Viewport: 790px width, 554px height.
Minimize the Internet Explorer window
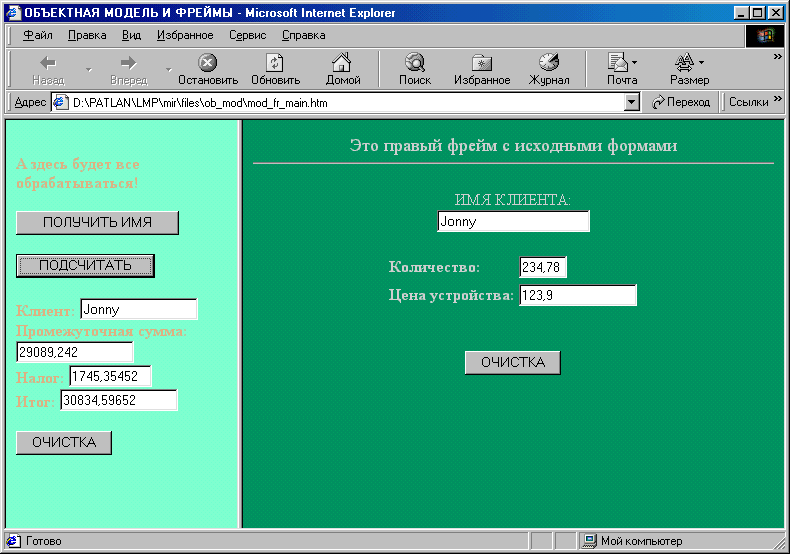coord(741,13)
